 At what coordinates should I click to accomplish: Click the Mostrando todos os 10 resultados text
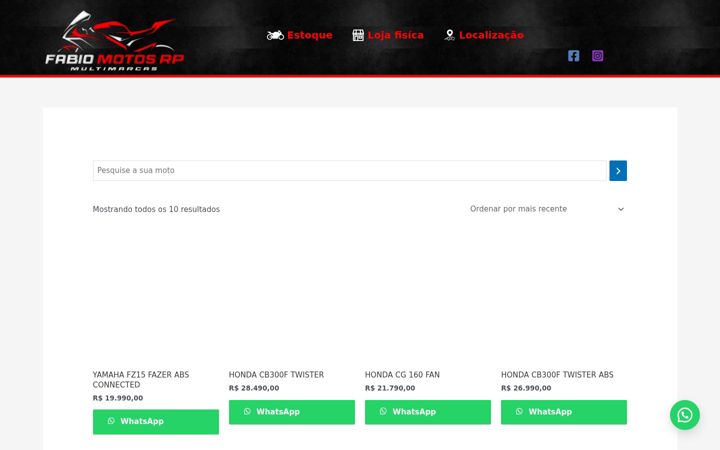[x=156, y=209]
